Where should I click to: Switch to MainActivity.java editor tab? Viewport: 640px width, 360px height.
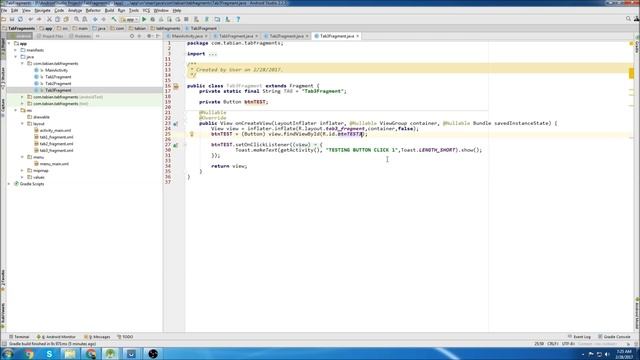[x=187, y=36]
